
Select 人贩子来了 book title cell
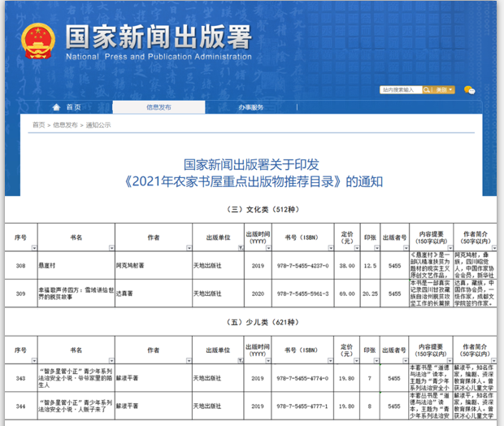point(76,406)
